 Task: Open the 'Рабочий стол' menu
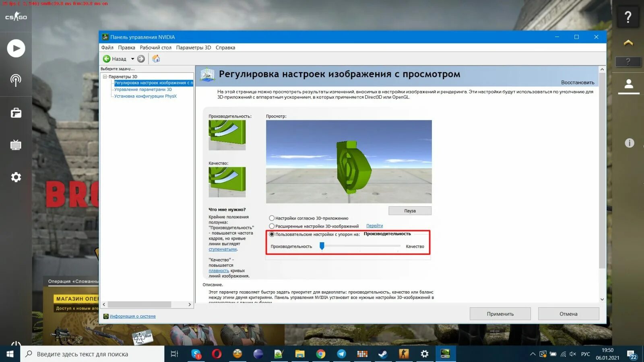(x=155, y=47)
